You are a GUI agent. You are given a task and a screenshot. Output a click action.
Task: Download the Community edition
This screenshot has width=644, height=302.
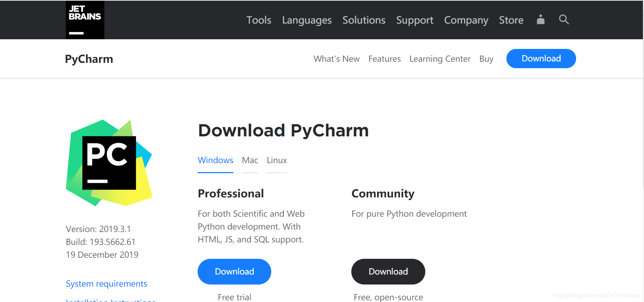click(x=388, y=272)
